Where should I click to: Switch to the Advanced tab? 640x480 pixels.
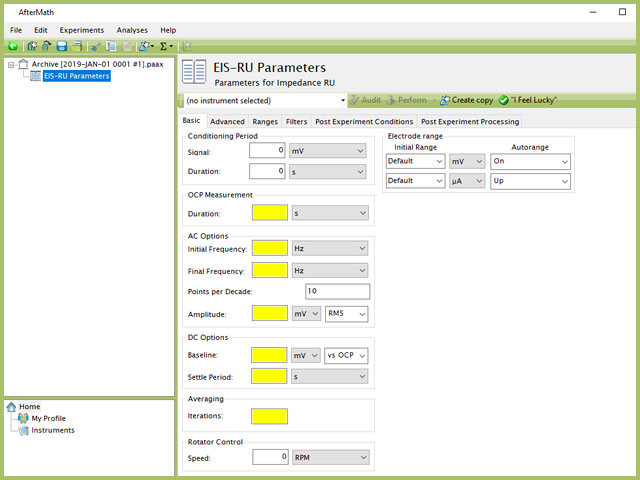[227, 122]
